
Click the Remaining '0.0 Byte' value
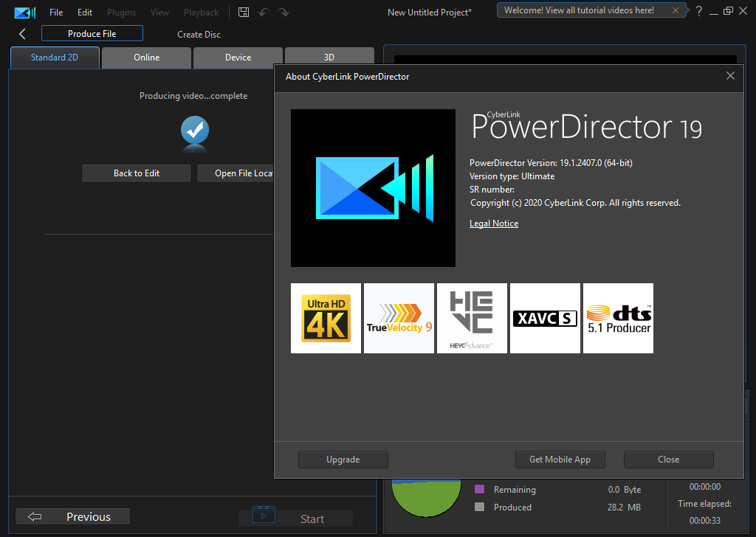click(625, 489)
